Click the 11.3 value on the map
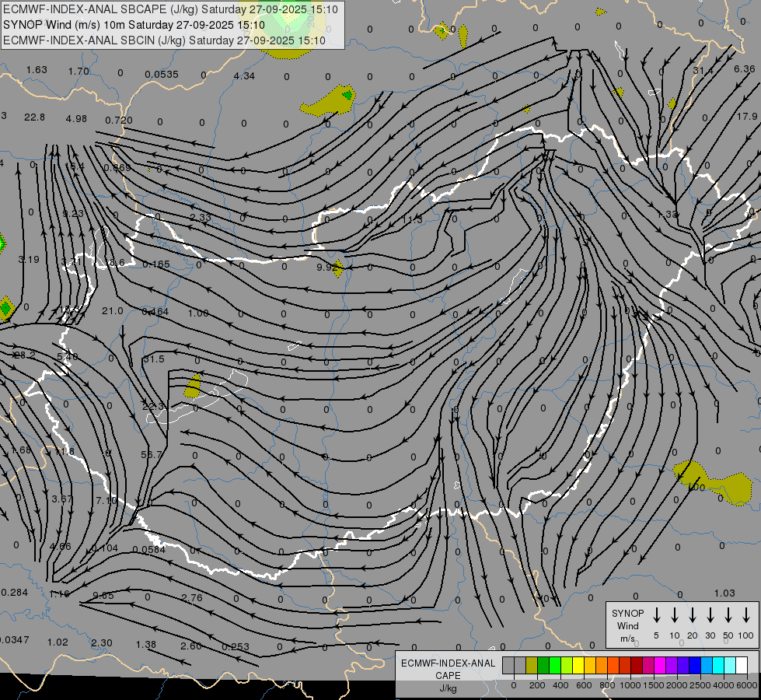 coord(412,219)
